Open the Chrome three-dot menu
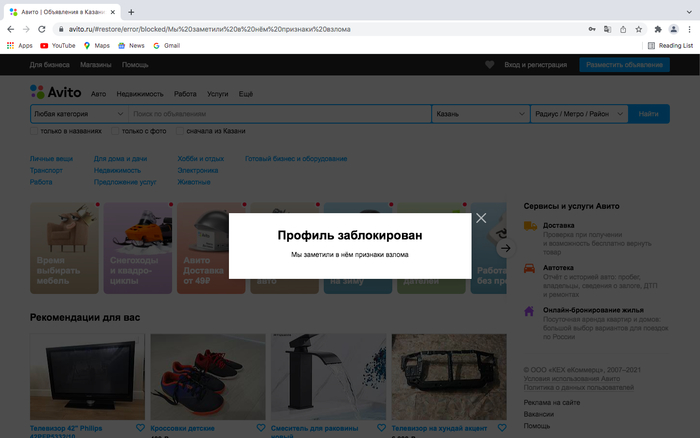Screen dimensions: 700x438 [689, 29]
